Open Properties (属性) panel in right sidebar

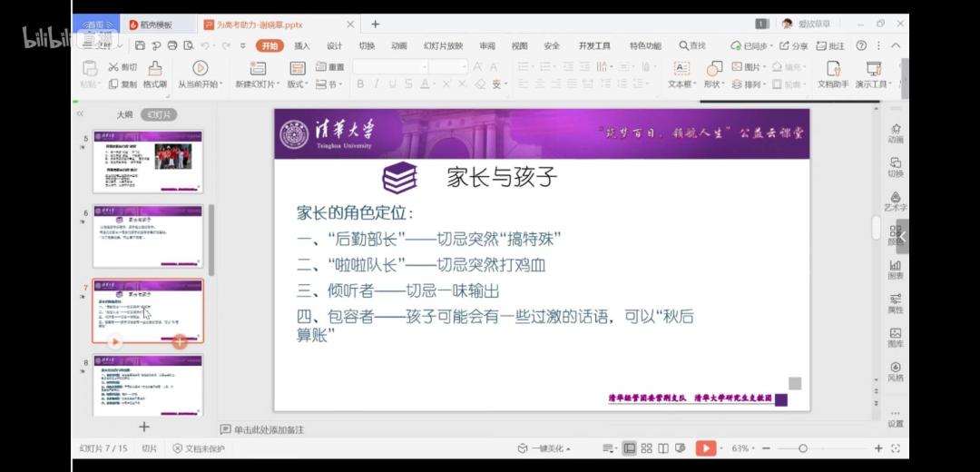coord(896,303)
